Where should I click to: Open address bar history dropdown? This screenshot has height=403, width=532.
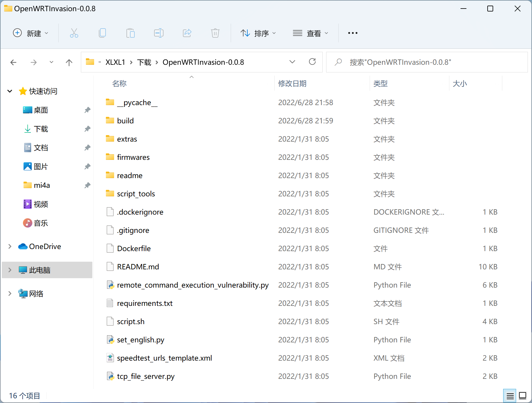click(292, 62)
